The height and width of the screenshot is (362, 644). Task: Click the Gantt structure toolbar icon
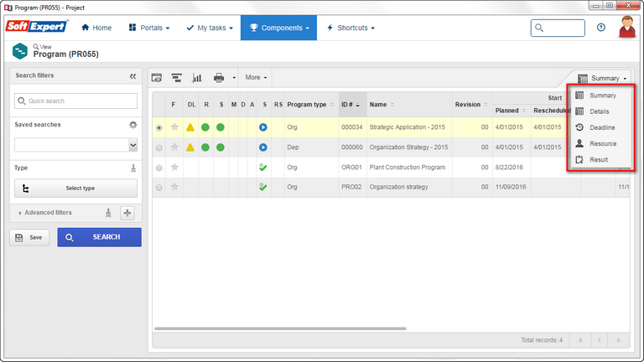point(177,78)
